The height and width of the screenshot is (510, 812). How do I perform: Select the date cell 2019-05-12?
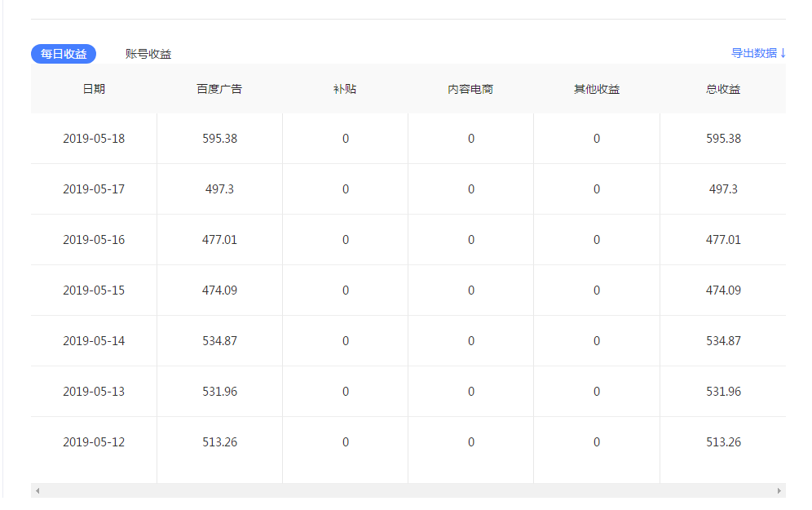pos(94,442)
